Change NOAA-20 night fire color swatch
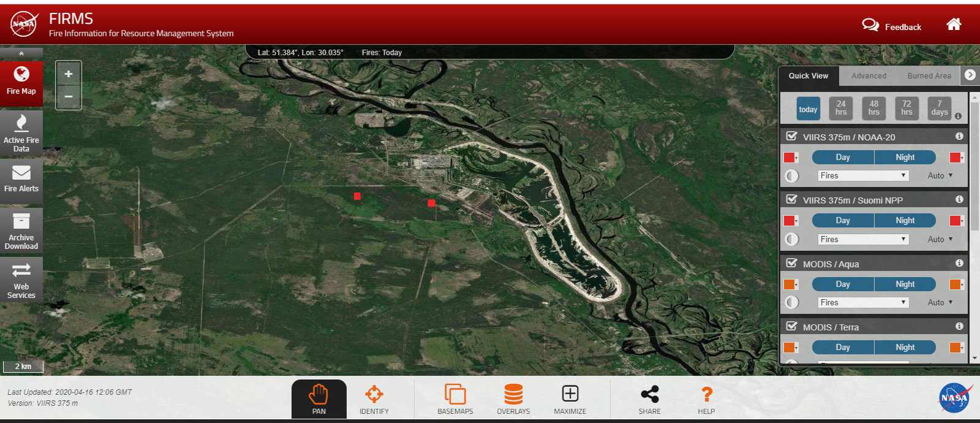980x423 pixels. pyautogui.click(x=957, y=158)
